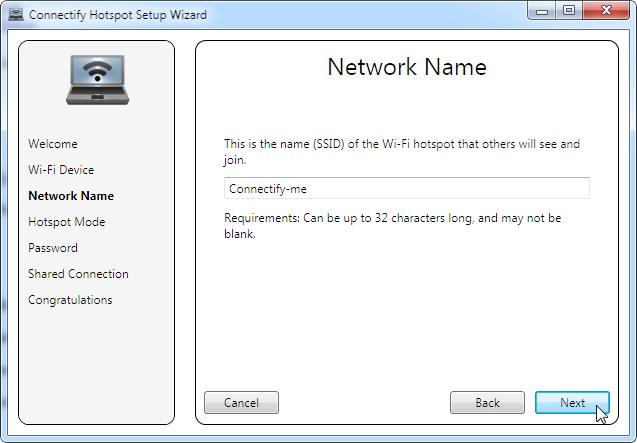
Task: Open the Network Name step
Action: (71, 196)
